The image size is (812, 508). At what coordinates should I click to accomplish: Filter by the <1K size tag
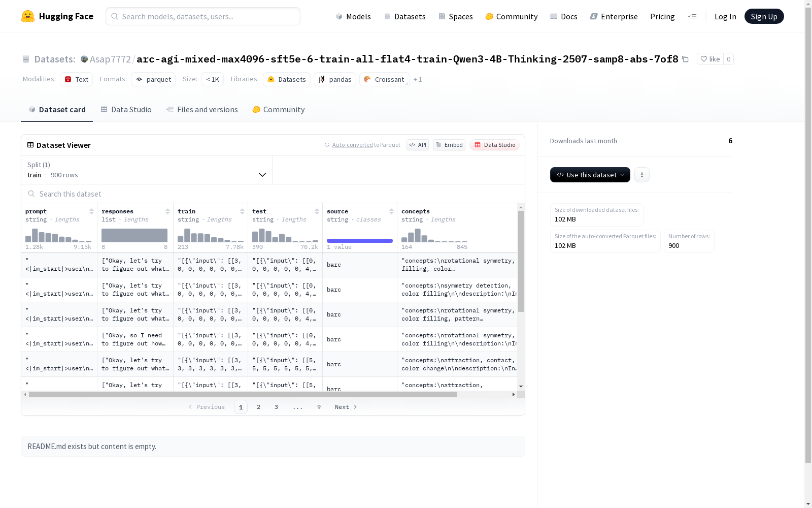(213, 79)
